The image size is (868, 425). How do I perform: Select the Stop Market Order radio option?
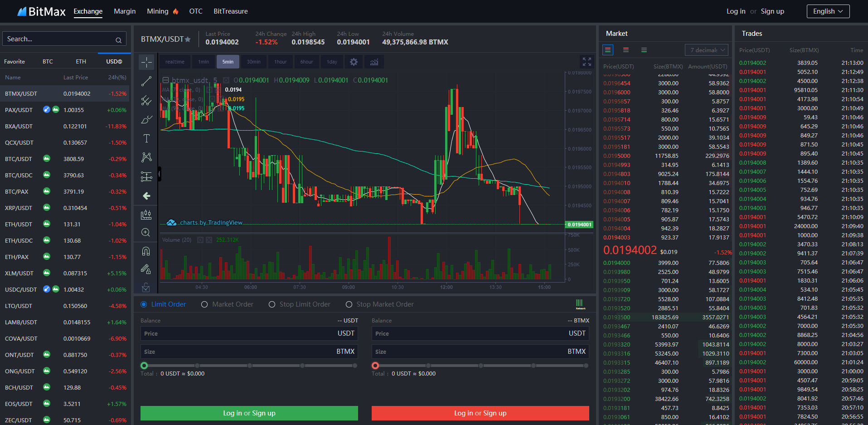point(349,304)
